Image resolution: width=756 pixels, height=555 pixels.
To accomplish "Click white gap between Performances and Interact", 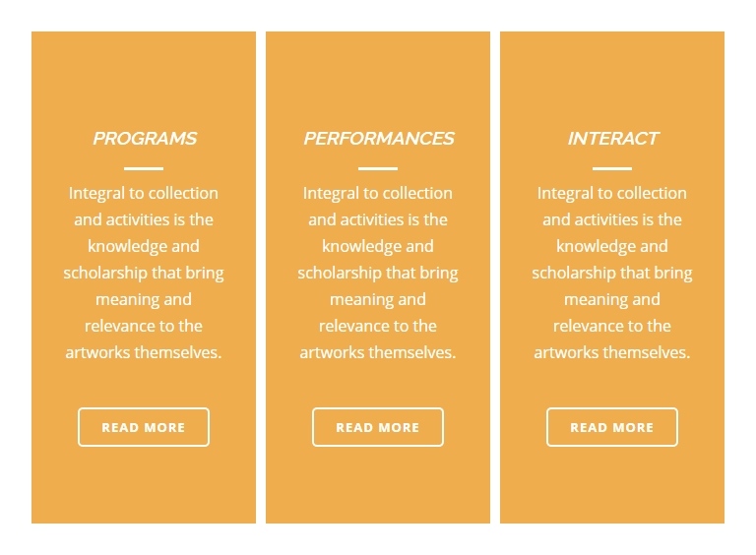I will click(x=495, y=277).
